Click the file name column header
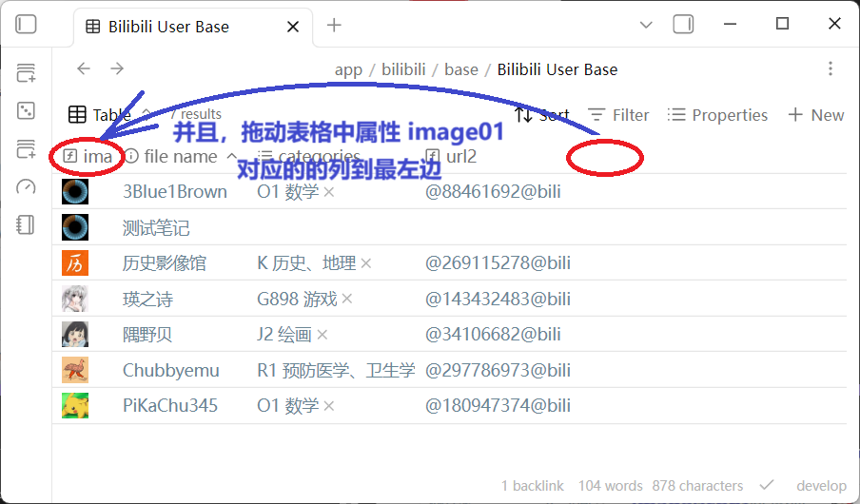Screen dimensions: 860x504 click(x=181, y=156)
